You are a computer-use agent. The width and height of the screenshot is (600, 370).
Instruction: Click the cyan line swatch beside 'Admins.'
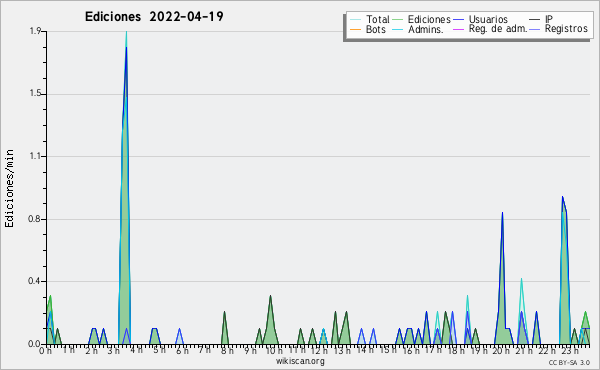pyautogui.click(x=398, y=29)
